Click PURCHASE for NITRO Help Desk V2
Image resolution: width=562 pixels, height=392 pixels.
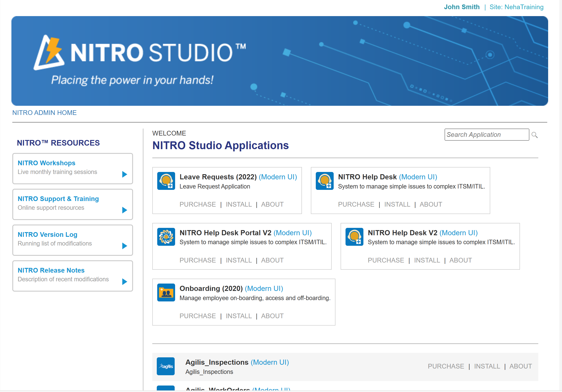[386, 260]
